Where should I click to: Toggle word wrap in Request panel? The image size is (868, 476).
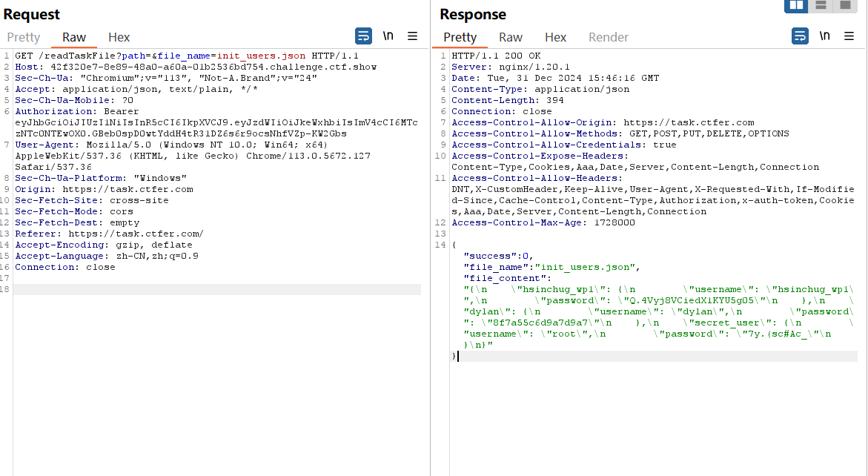point(363,36)
